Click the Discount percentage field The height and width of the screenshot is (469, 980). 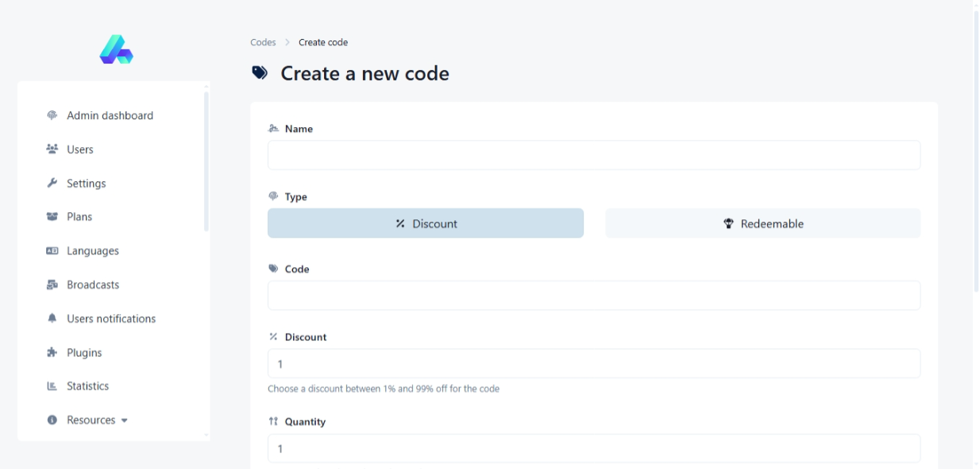pyautogui.click(x=593, y=363)
